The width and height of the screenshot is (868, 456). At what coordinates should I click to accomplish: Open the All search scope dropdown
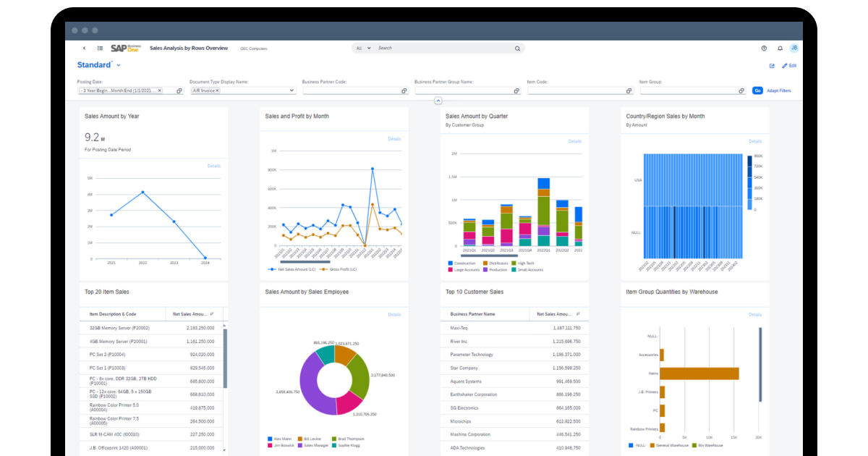coord(369,48)
